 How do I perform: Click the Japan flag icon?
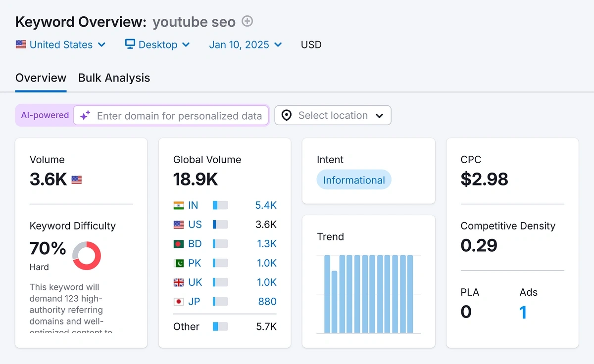coord(179,302)
